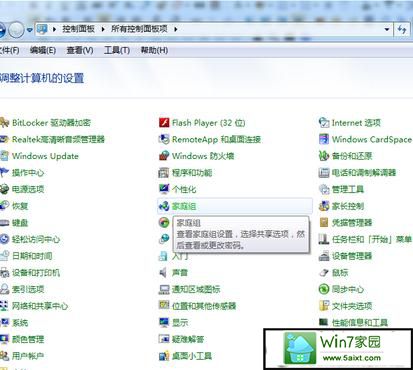Click 轻松访问中心 icon
The height and width of the screenshot is (370, 413).
point(4,239)
